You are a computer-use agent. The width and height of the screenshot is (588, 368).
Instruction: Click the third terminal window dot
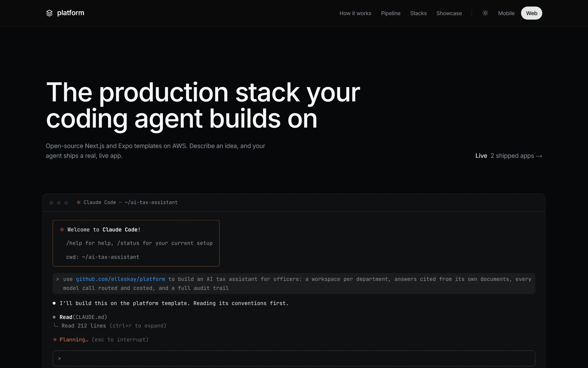66,203
